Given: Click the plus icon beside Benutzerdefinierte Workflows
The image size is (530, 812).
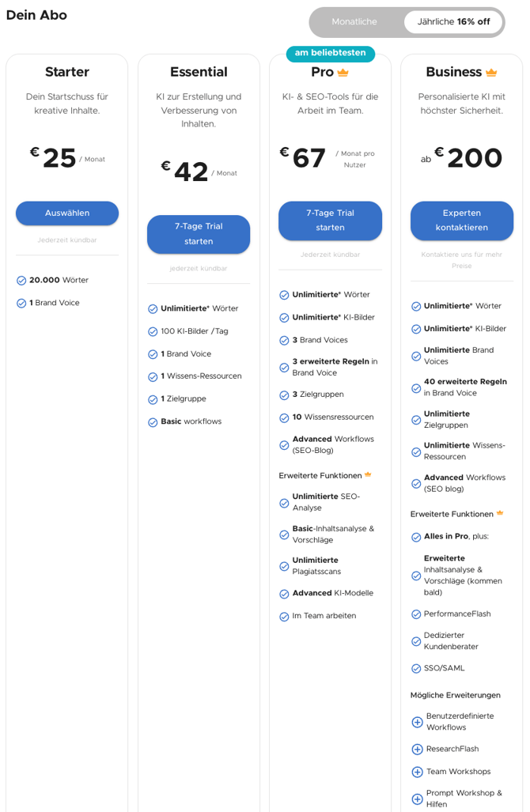Looking at the screenshot, I should pos(417,722).
